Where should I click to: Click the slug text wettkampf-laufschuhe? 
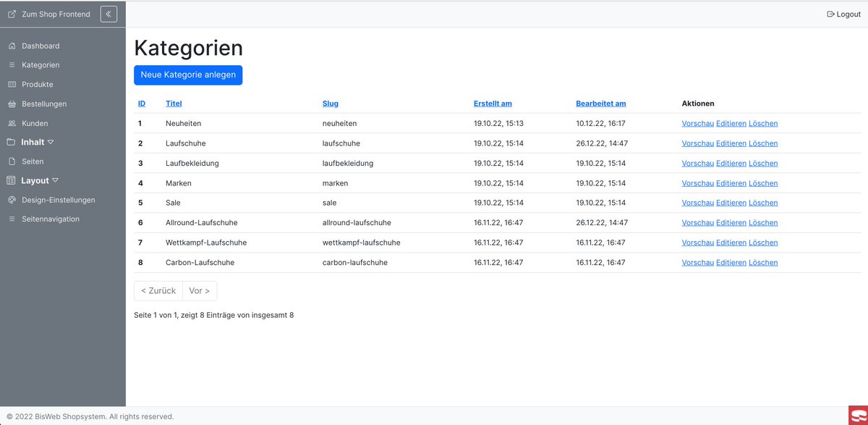point(362,243)
